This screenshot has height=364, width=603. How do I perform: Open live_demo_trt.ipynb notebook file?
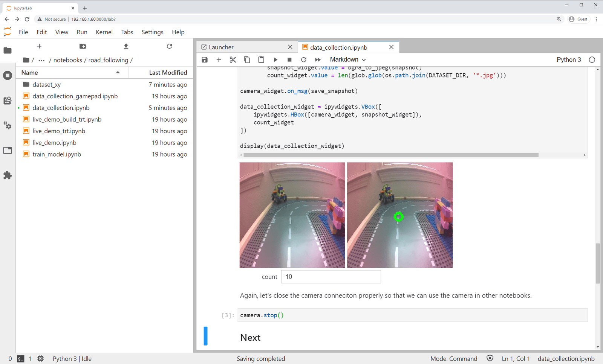pyautogui.click(x=105, y=131)
